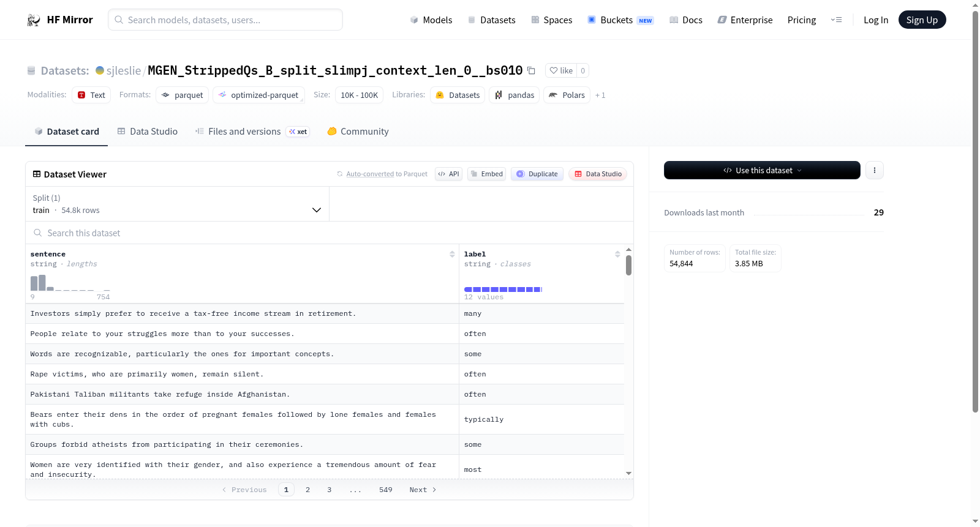Click the Log In link
Viewport: 980px width, 527px height.
876,20
